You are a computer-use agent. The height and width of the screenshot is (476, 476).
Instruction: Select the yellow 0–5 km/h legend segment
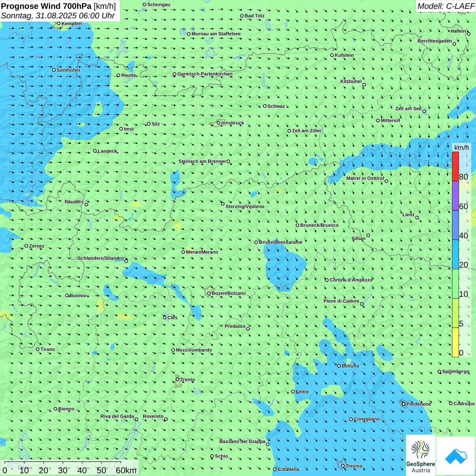(455, 342)
